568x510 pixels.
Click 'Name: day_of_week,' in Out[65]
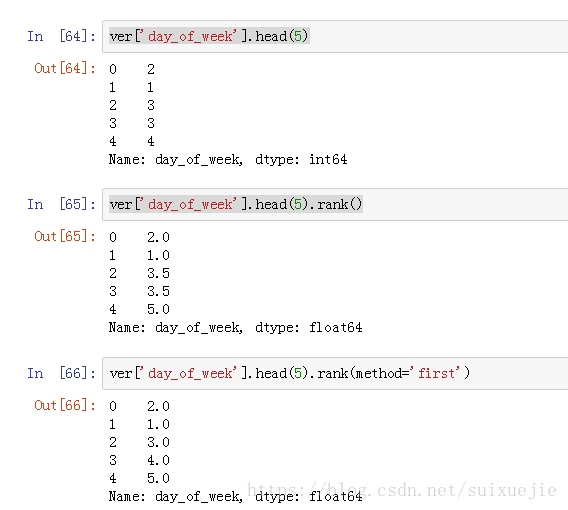click(x=176, y=327)
